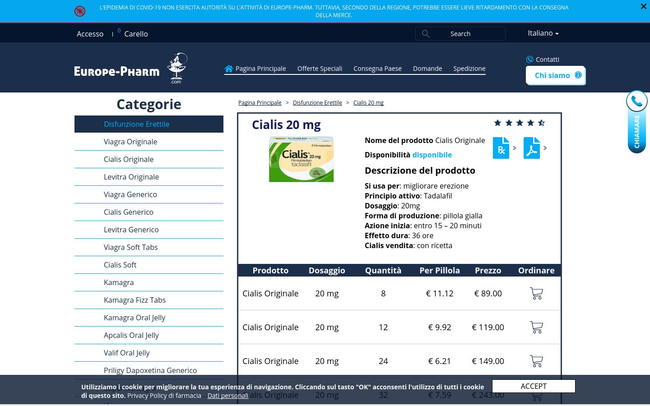Open the Kamagra category

[119, 282]
